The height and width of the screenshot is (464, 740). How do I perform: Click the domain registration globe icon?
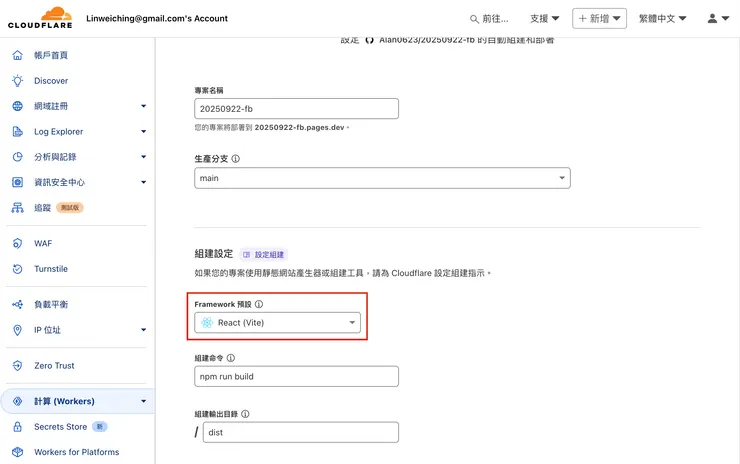click(x=17, y=106)
